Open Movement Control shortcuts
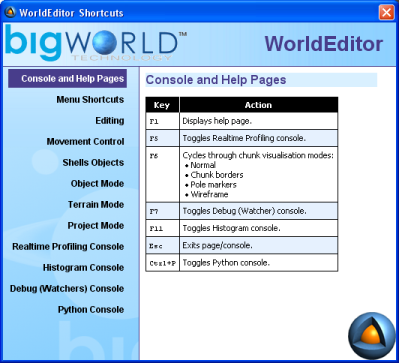399x363 pixels. [x=85, y=141]
